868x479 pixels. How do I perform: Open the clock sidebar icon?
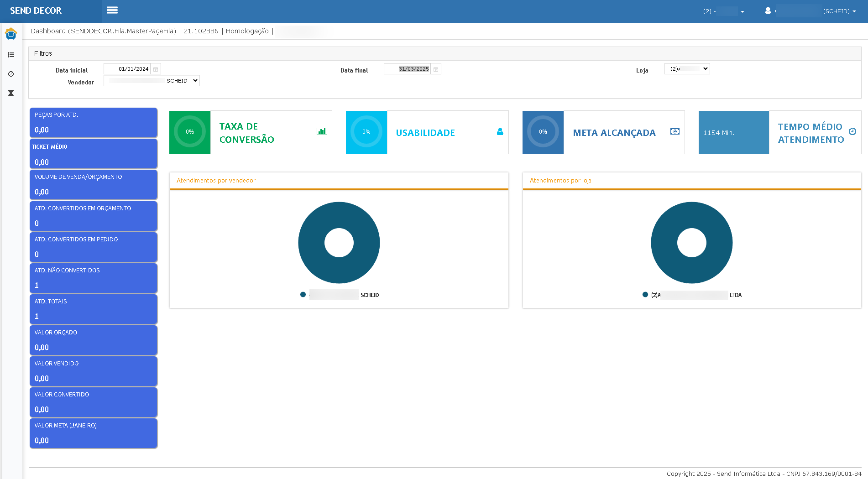coord(11,74)
